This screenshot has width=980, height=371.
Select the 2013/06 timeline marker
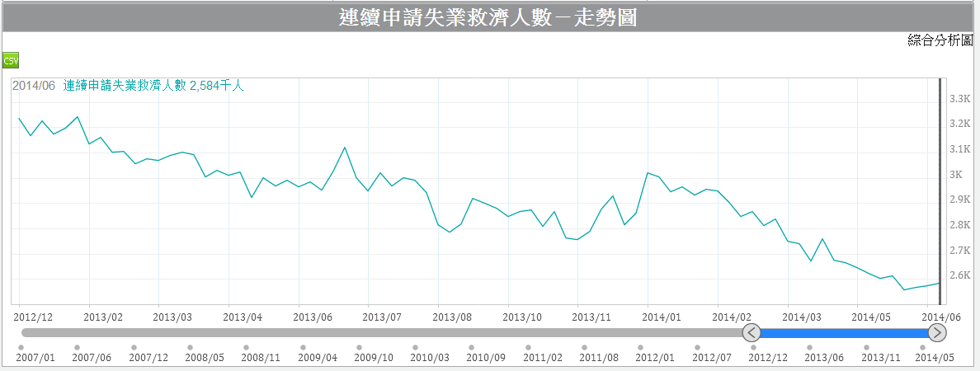point(809,347)
